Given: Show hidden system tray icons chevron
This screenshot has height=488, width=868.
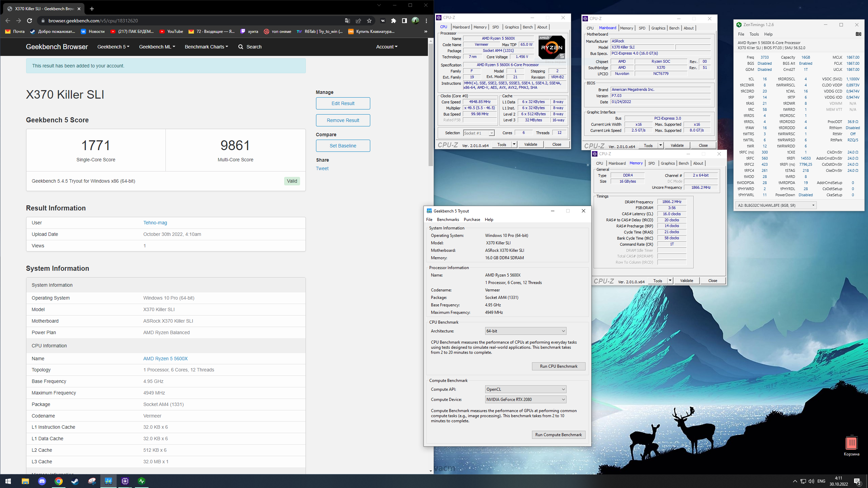Looking at the screenshot, I should click(795, 481).
